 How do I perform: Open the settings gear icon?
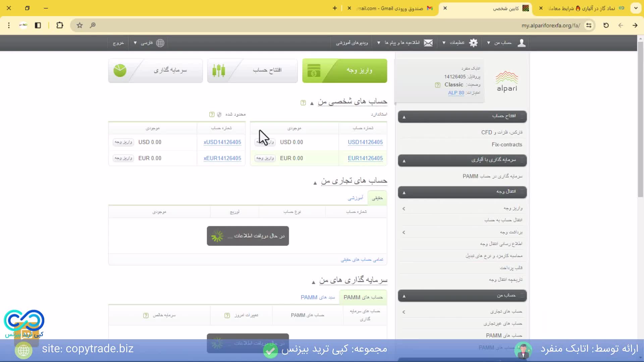point(473,43)
